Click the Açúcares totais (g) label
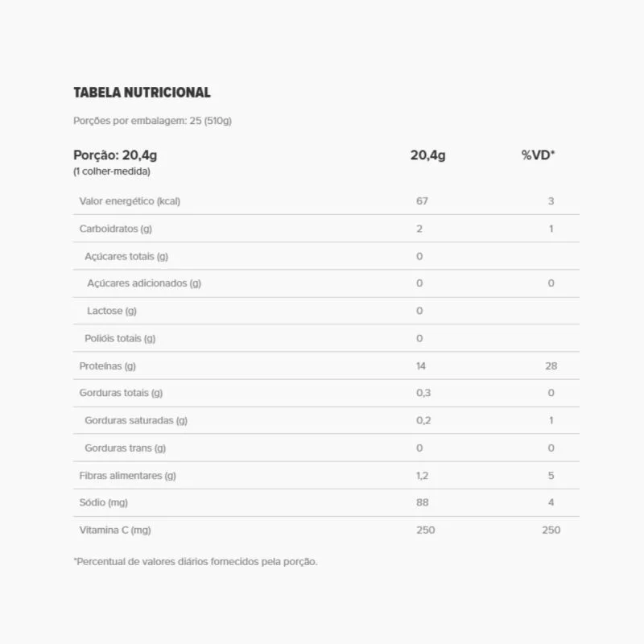The width and height of the screenshot is (644, 644). pyautogui.click(x=126, y=256)
